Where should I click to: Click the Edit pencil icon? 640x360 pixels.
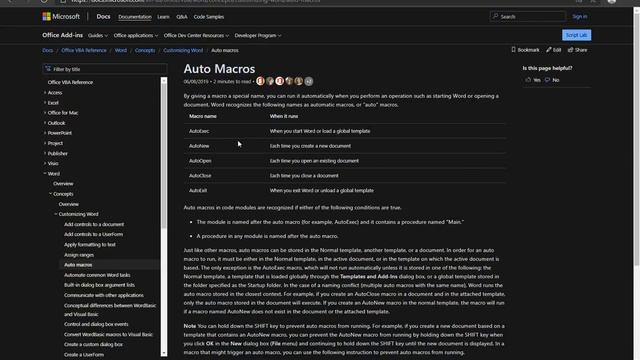coord(549,50)
